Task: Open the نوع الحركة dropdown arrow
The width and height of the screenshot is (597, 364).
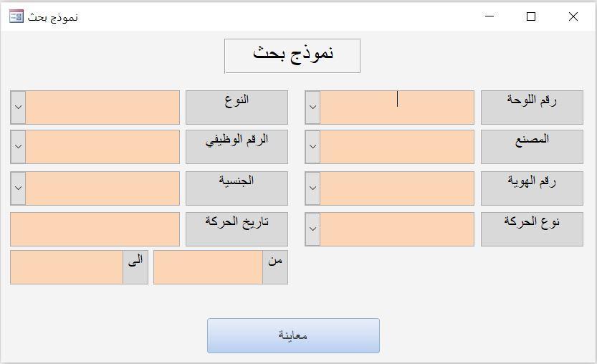Action: click(312, 229)
